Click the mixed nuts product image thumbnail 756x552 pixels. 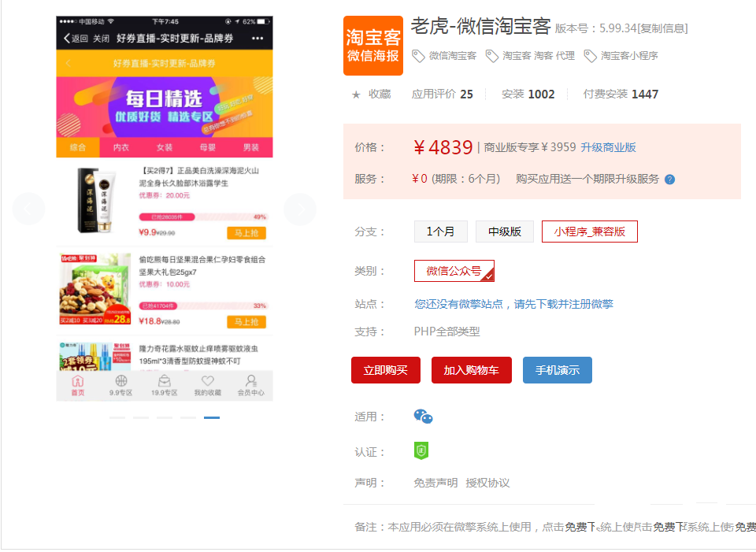pos(95,289)
